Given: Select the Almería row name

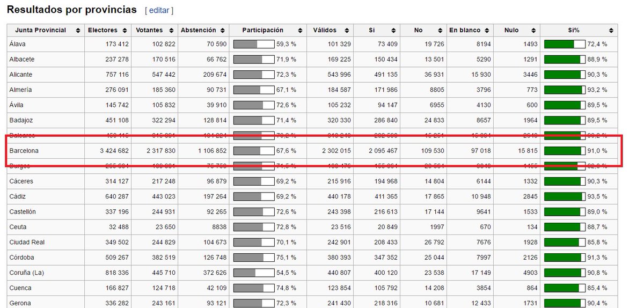Looking at the screenshot, I should click(x=20, y=90).
